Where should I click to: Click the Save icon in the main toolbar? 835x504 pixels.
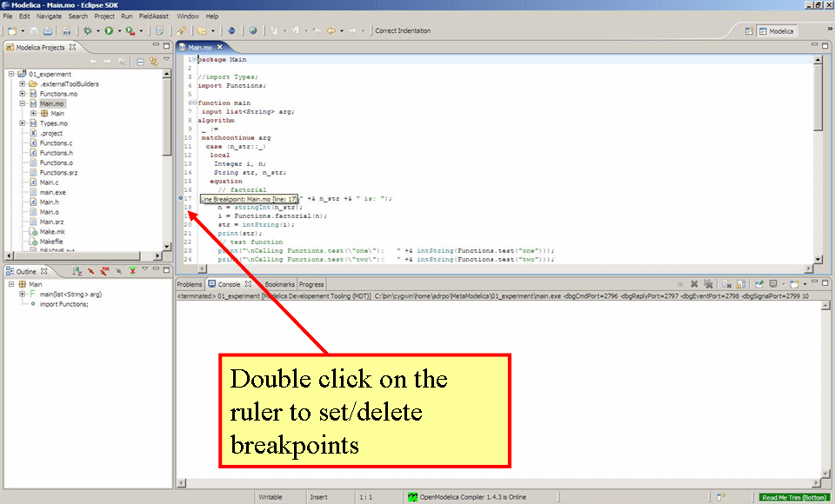pyautogui.click(x=35, y=30)
